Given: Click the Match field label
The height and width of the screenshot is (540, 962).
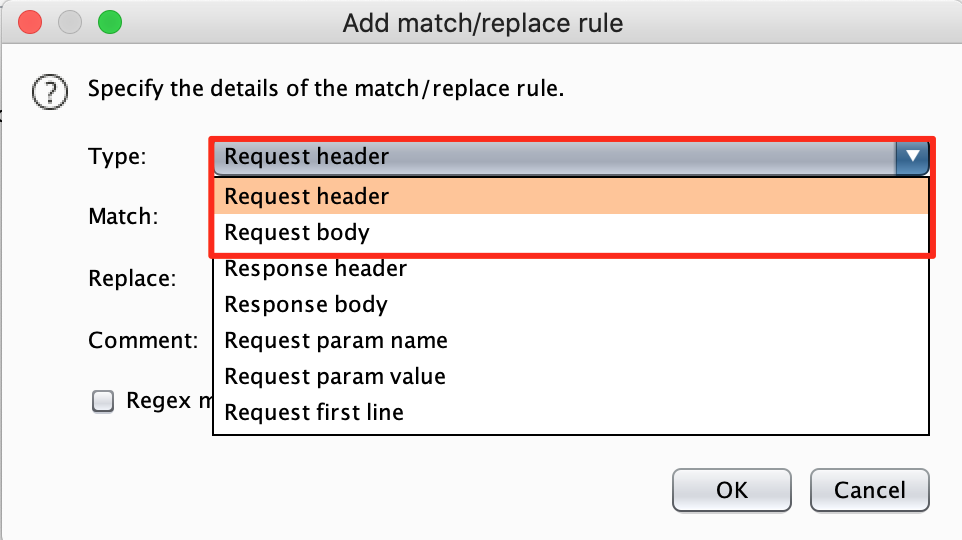Looking at the screenshot, I should (123, 215).
